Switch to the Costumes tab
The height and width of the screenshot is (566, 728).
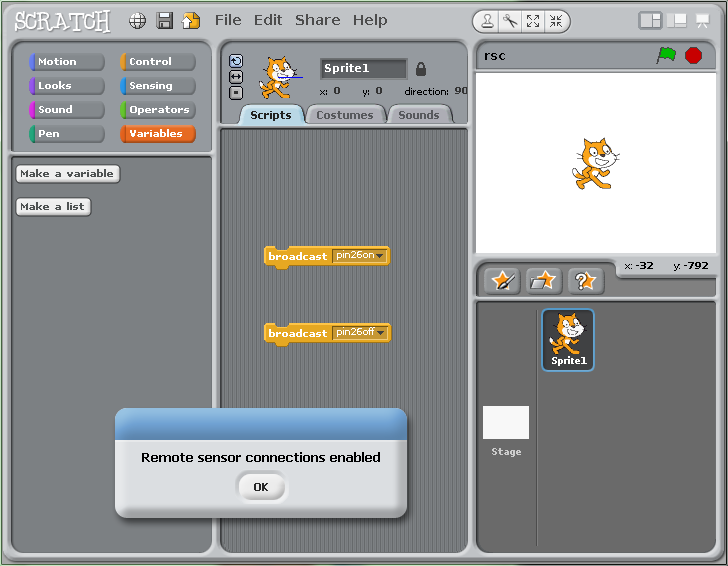pyautogui.click(x=344, y=115)
